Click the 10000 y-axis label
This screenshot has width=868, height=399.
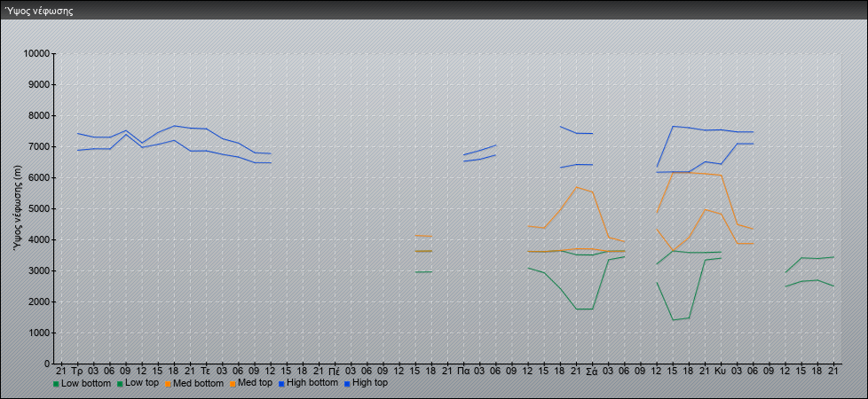(36, 54)
